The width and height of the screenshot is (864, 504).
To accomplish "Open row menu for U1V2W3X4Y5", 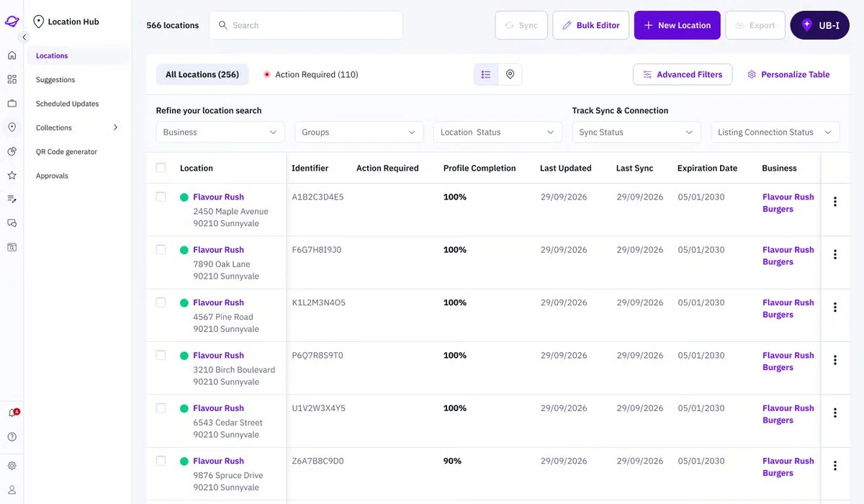I will [x=835, y=413].
